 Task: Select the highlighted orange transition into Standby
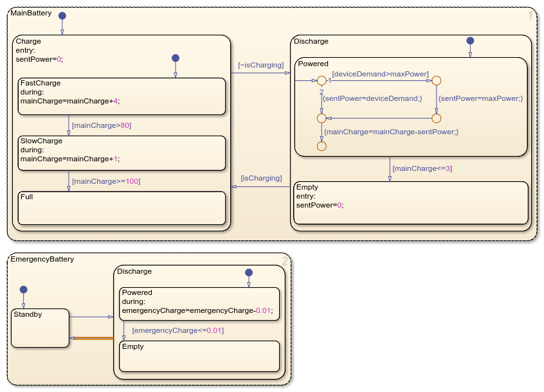point(91,338)
